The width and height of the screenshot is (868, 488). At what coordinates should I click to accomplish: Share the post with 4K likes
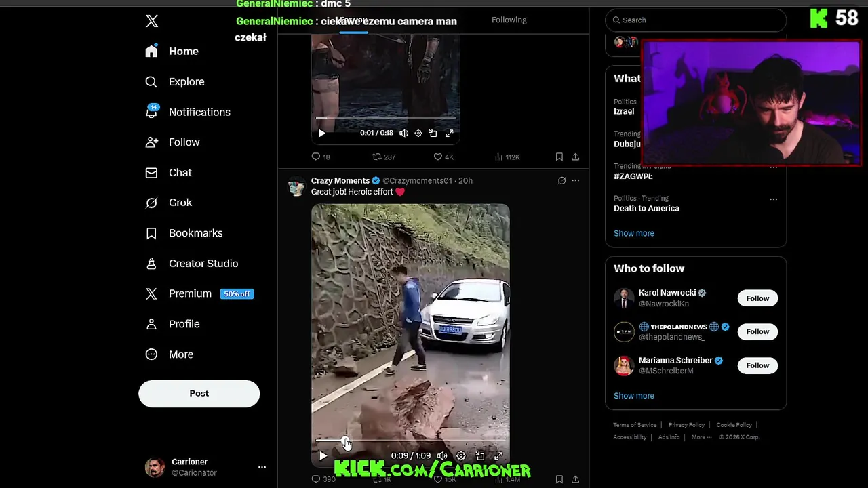pos(575,157)
